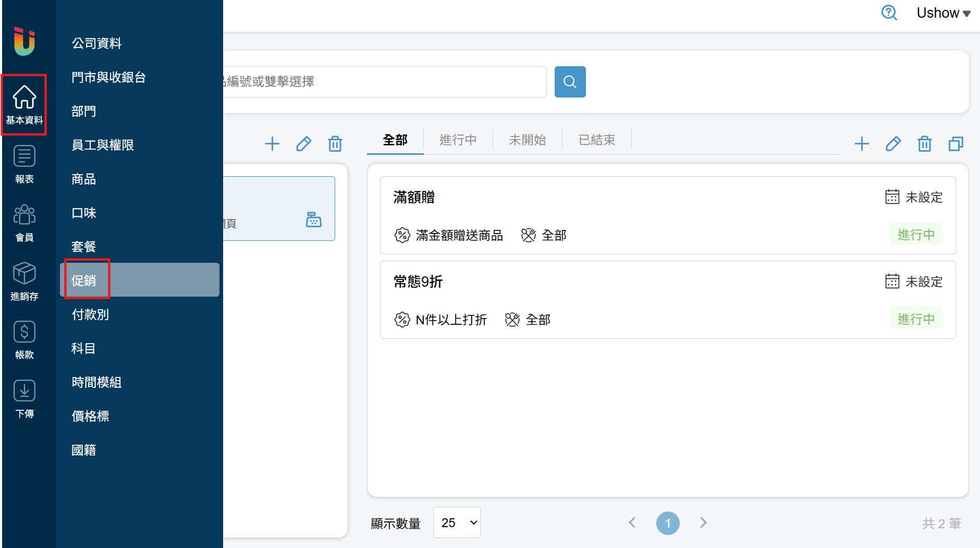980x548 pixels.
Task: Click the blue search magnifier button
Action: tap(570, 82)
